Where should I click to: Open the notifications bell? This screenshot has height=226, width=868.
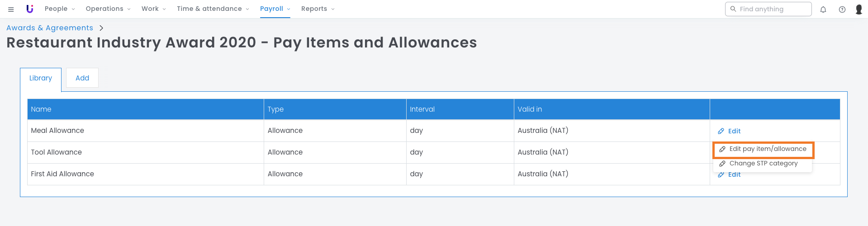pyautogui.click(x=823, y=9)
